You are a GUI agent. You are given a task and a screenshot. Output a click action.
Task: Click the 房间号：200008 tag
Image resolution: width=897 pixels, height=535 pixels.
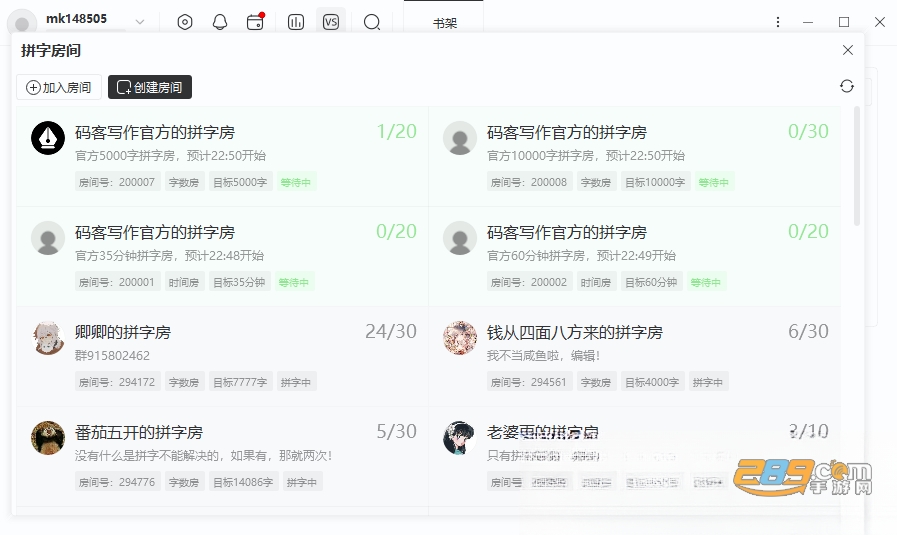pos(529,183)
